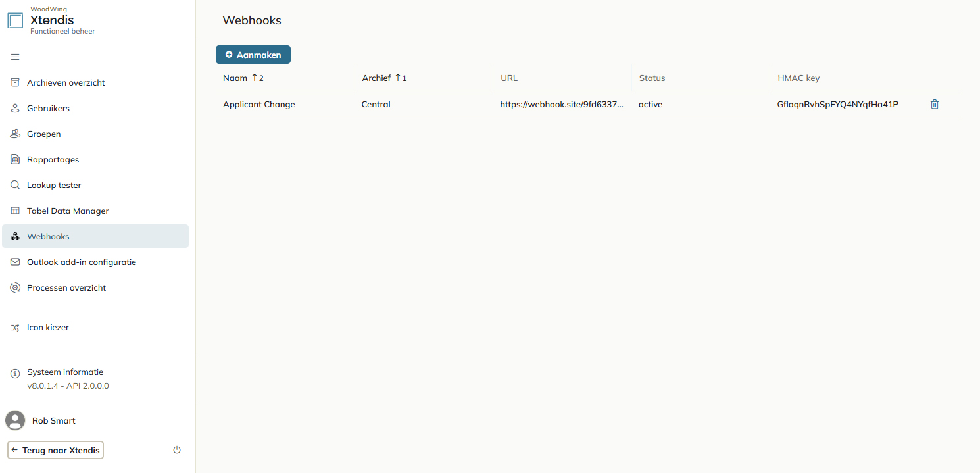
Task: Click the Rob Smart avatar icon
Action: point(15,420)
